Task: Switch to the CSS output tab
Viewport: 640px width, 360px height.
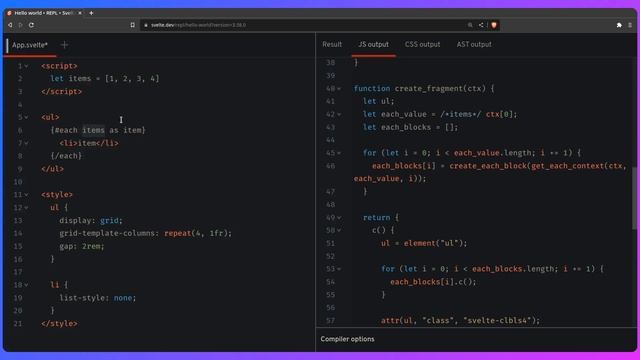Action: 422,44
